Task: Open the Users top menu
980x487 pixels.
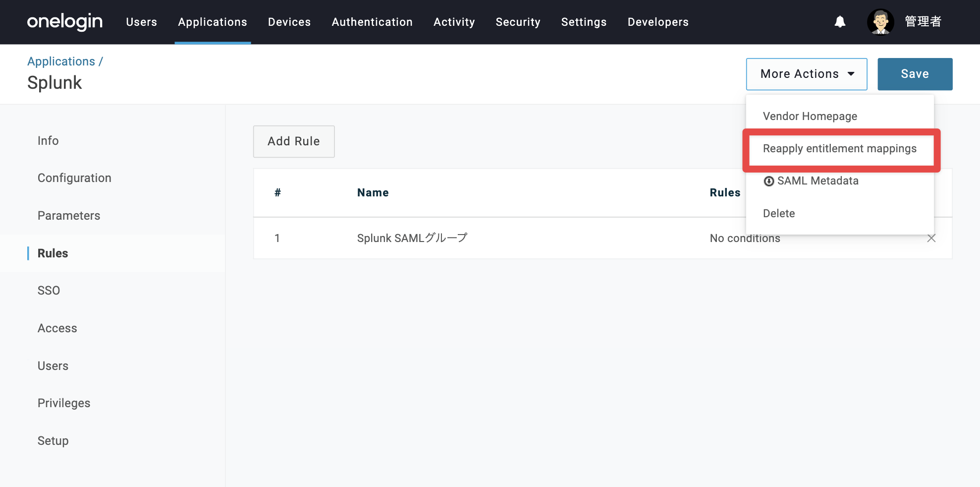Action: [141, 22]
